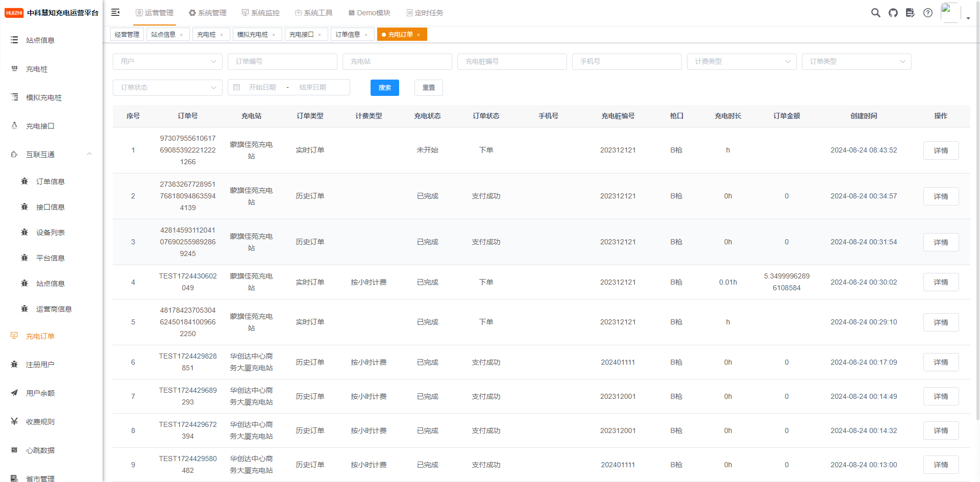Open the 订单状态 dropdown
Image resolution: width=980 pixels, height=482 pixels.
click(x=167, y=87)
